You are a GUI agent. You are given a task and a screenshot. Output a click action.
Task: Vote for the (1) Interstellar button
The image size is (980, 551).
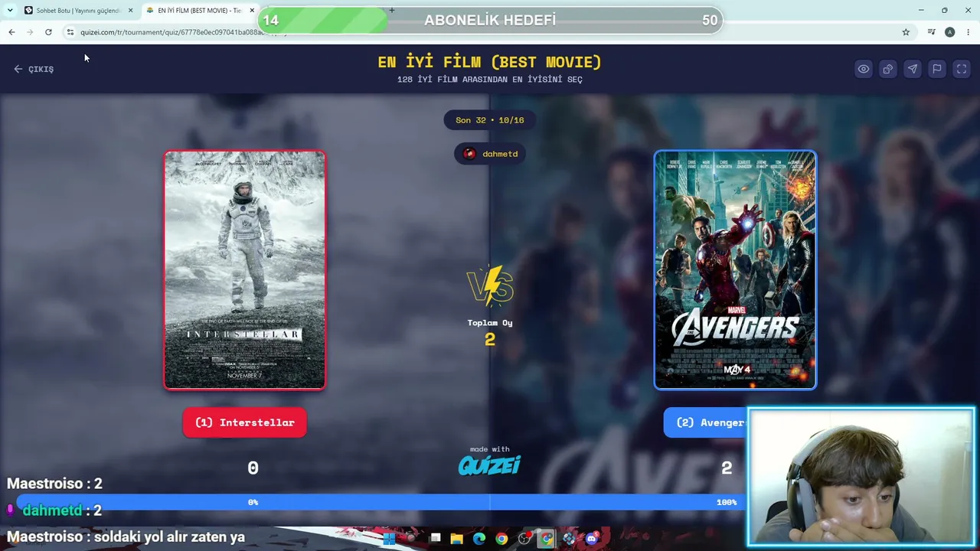[244, 422]
